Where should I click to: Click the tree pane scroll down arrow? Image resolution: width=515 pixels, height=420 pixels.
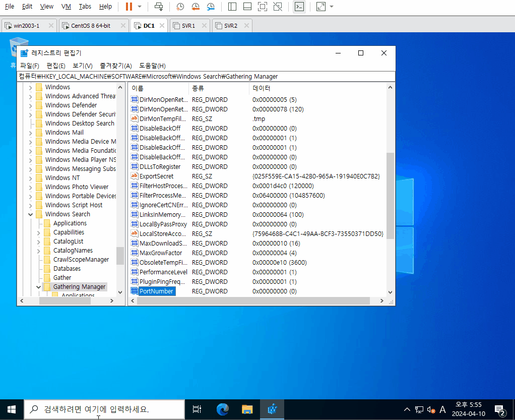(x=120, y=292)
